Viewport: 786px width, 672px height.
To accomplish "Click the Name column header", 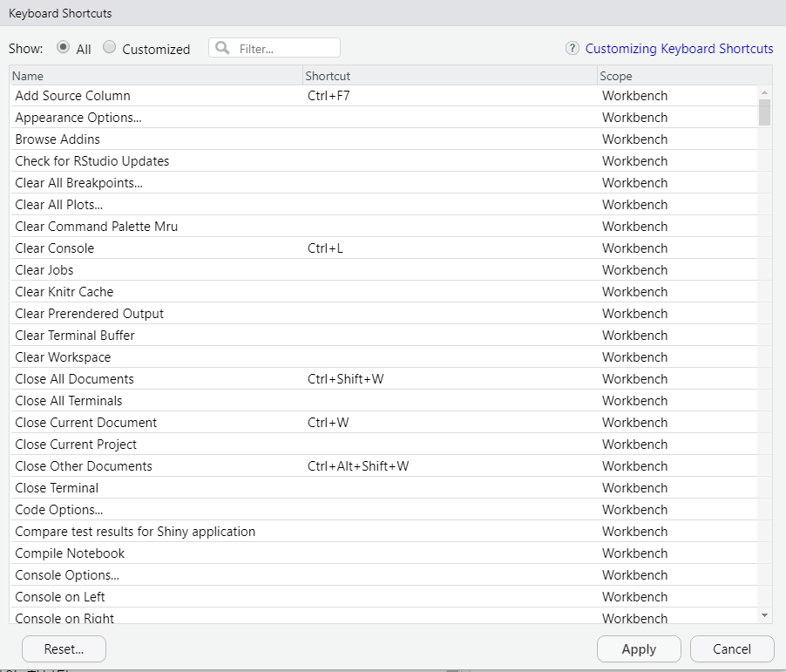I will click(x=156, y=76).
